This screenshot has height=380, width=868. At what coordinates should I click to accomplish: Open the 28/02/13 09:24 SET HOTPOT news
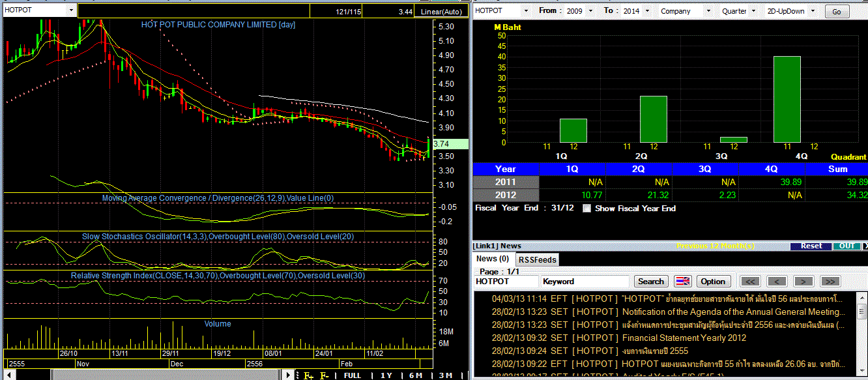[x=590, y=351]
